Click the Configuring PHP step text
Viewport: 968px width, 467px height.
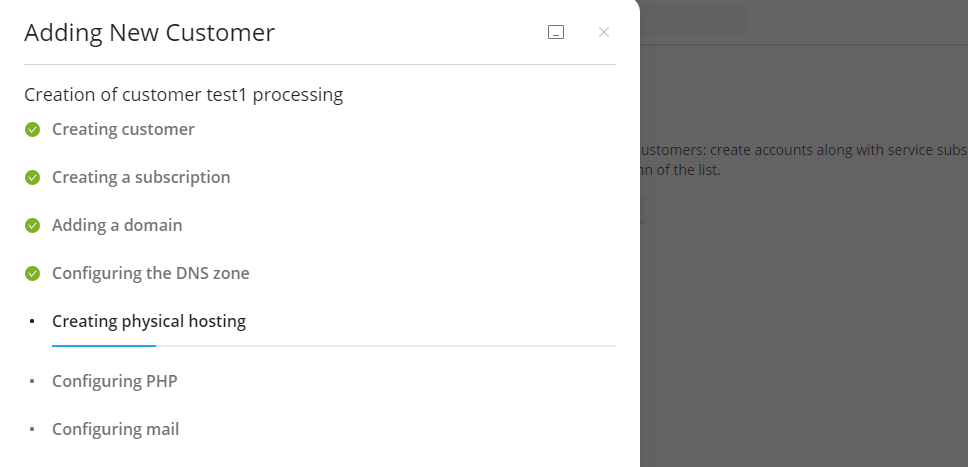pos(114,381)
